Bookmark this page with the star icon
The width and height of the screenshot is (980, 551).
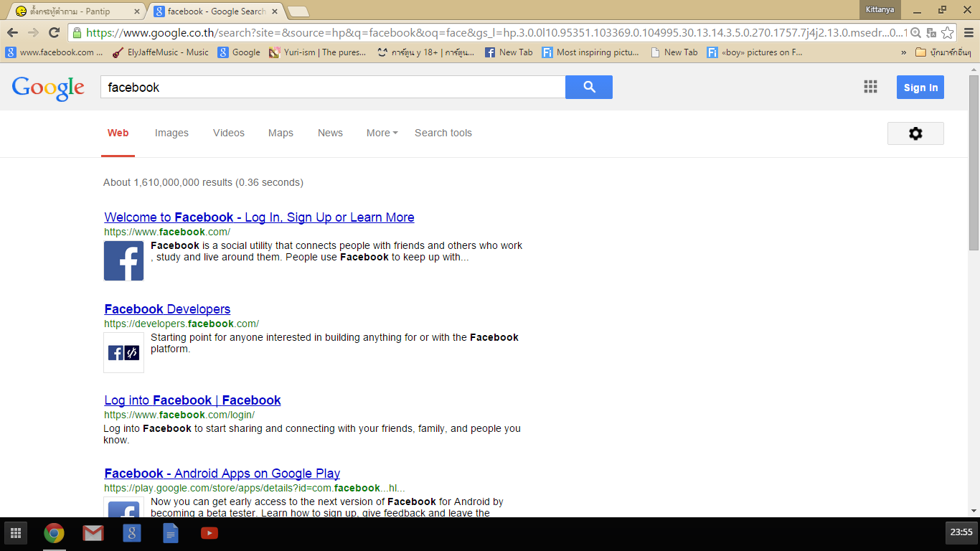(948, 32)
